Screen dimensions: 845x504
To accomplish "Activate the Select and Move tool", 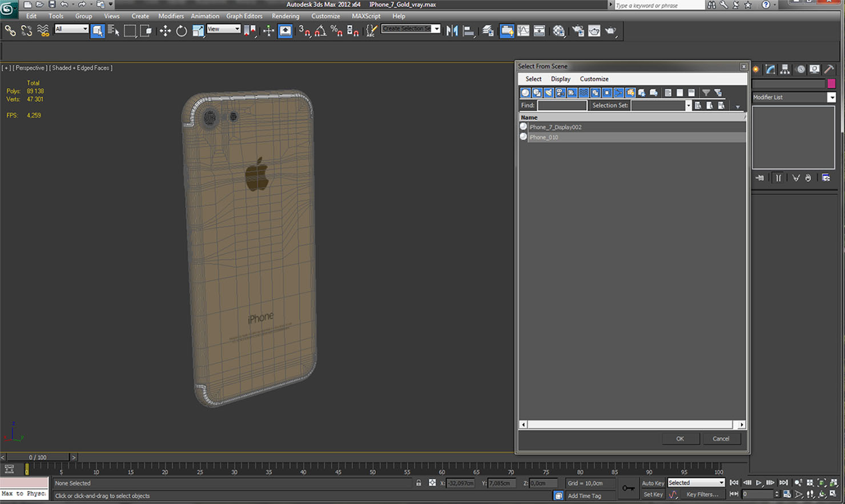I will click(165, 31).
